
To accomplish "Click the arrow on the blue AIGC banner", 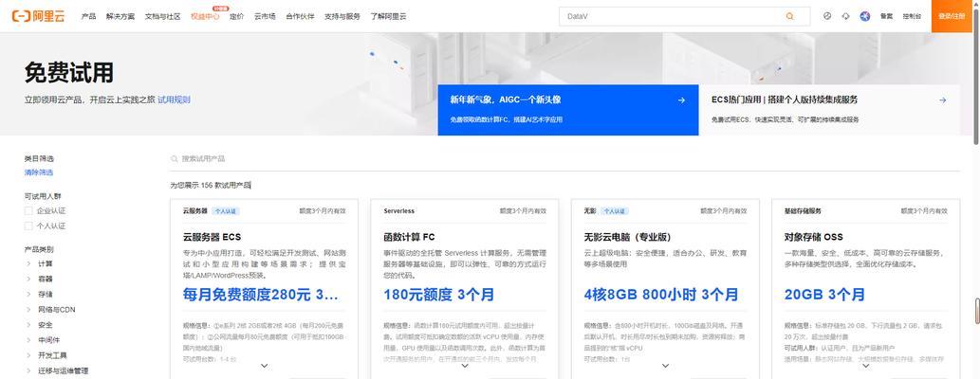I will point(681,99).
